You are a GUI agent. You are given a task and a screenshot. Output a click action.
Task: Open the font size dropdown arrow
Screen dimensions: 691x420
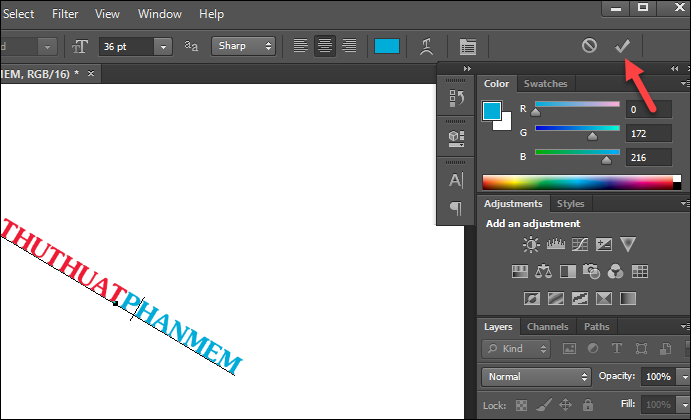point(163,47)
